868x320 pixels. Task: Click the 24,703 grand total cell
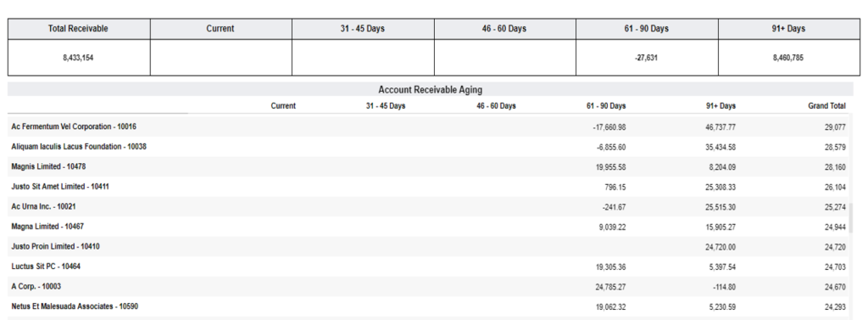click(x=835, y=267)
